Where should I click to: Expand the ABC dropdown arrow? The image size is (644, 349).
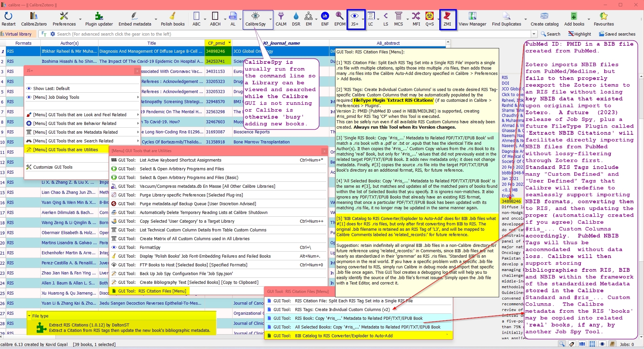(205, 19)
